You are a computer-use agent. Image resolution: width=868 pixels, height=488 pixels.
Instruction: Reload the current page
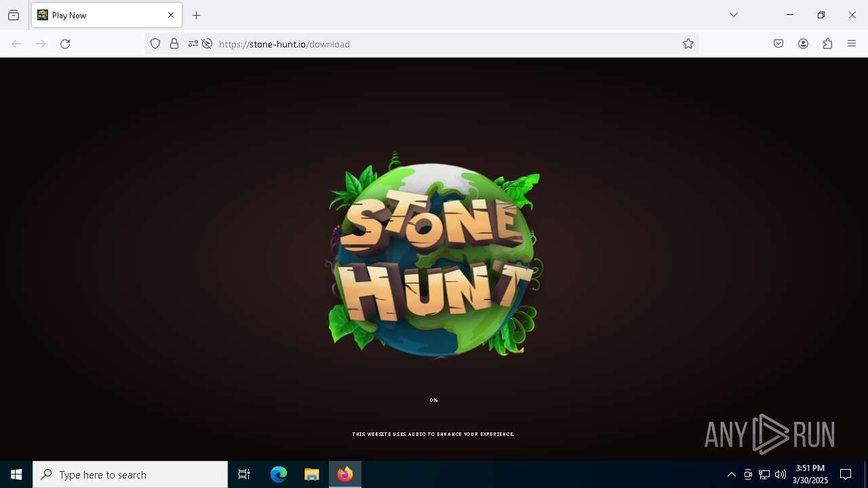65,44
